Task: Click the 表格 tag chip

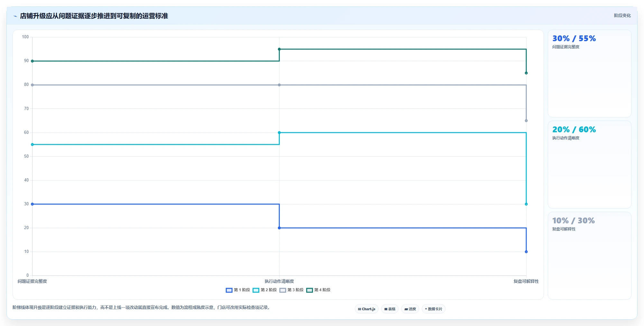Action: (390, 309)
